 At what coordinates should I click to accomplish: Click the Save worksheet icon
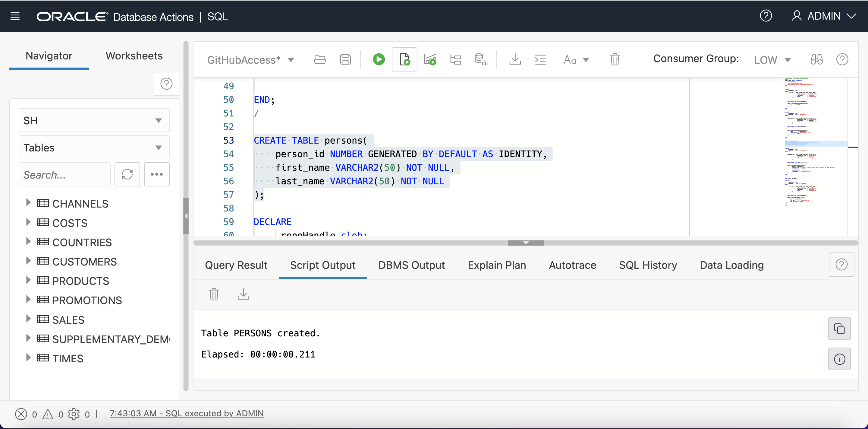[345, 60]
